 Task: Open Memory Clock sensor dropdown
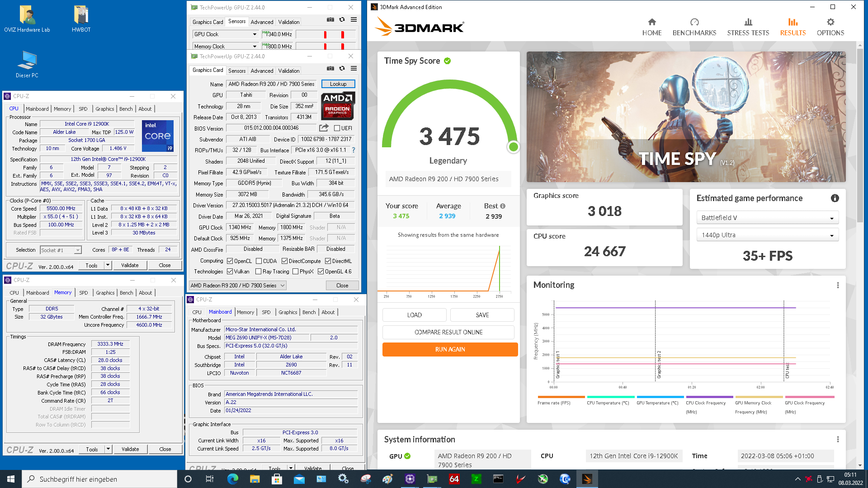[225, 46]
